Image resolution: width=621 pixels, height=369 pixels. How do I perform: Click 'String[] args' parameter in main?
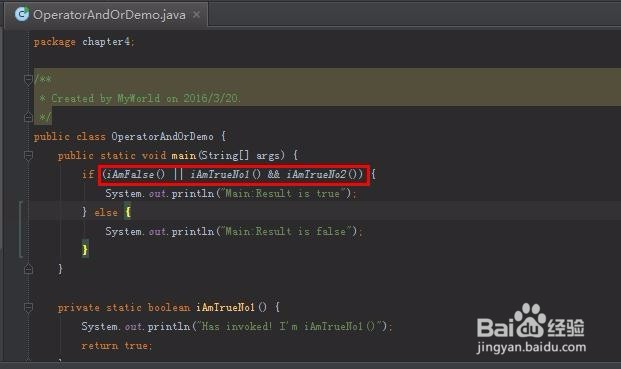240,156
